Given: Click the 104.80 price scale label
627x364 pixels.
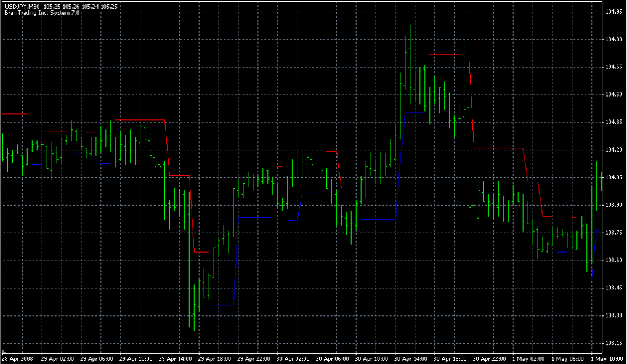Looking at the screenshot, I should pos(613,39).
